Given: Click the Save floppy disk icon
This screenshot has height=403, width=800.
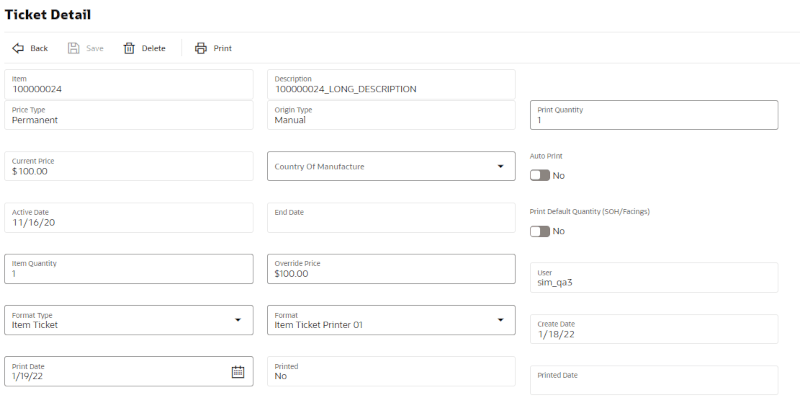Looking at the screenshot, I should [x=74, y=48].
